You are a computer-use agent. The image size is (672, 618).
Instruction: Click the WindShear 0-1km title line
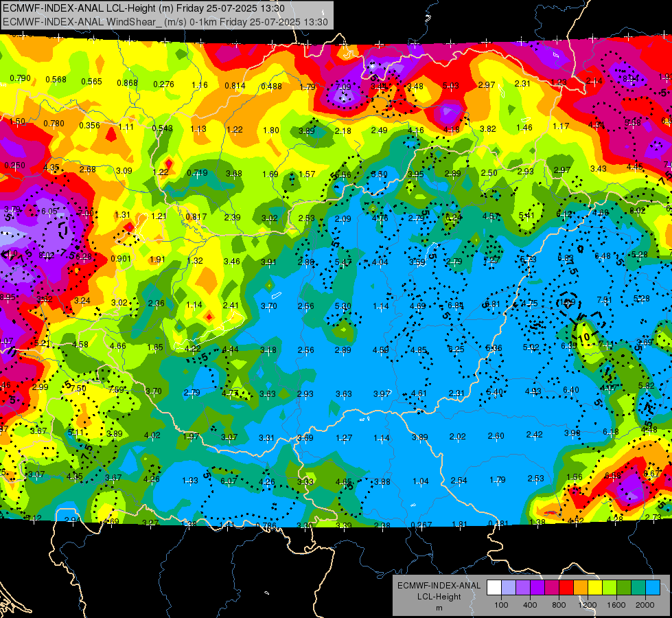[x=165, y=22]
